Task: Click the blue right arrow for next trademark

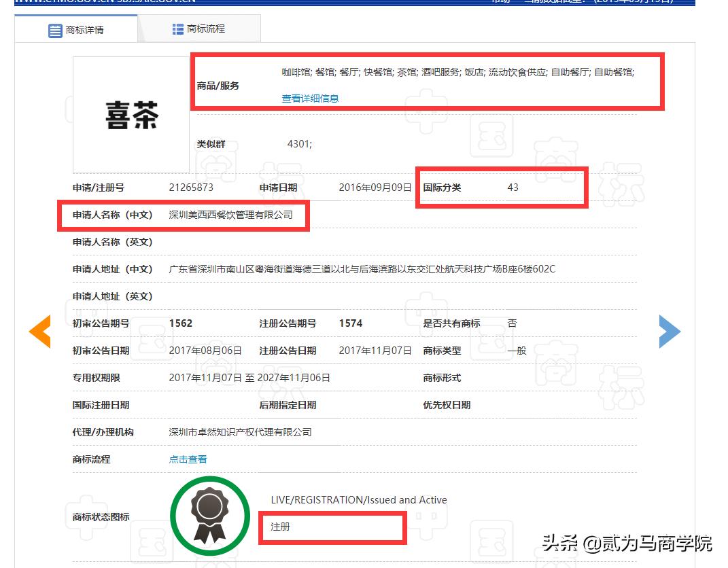Action: pyautogui.click(x=670, y=331)
